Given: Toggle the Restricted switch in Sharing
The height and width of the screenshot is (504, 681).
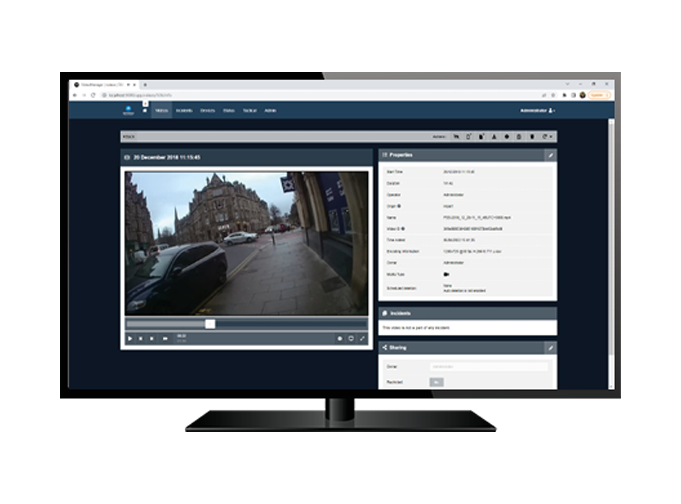Looking at the screenshot, I should [437, 382].
